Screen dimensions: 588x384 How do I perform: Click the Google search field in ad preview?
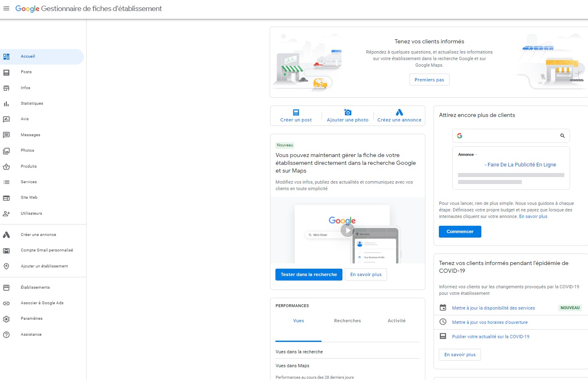click(511, 136)
